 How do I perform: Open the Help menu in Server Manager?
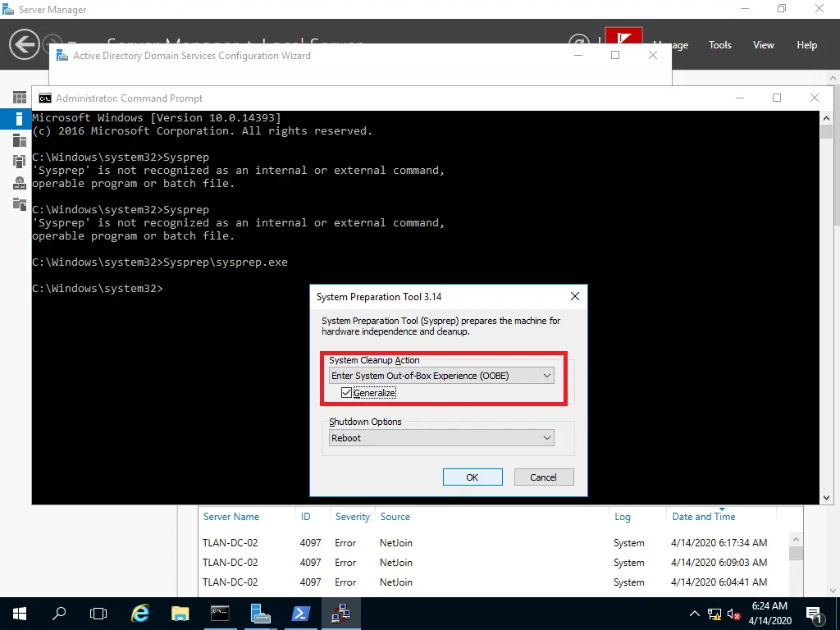coord(807,45)
